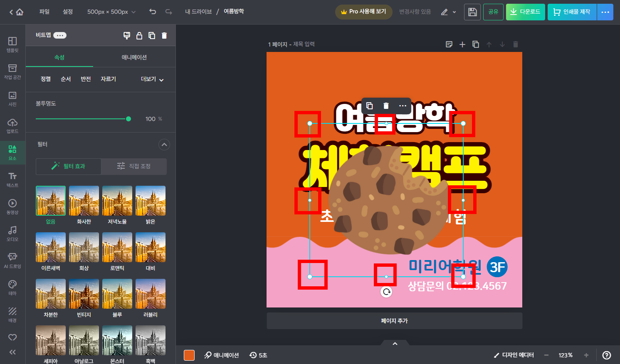The width and height of the screenshot is (620, 364).
Task: Switch to the 직접 조정 filter tab
Action: (133, 166)
